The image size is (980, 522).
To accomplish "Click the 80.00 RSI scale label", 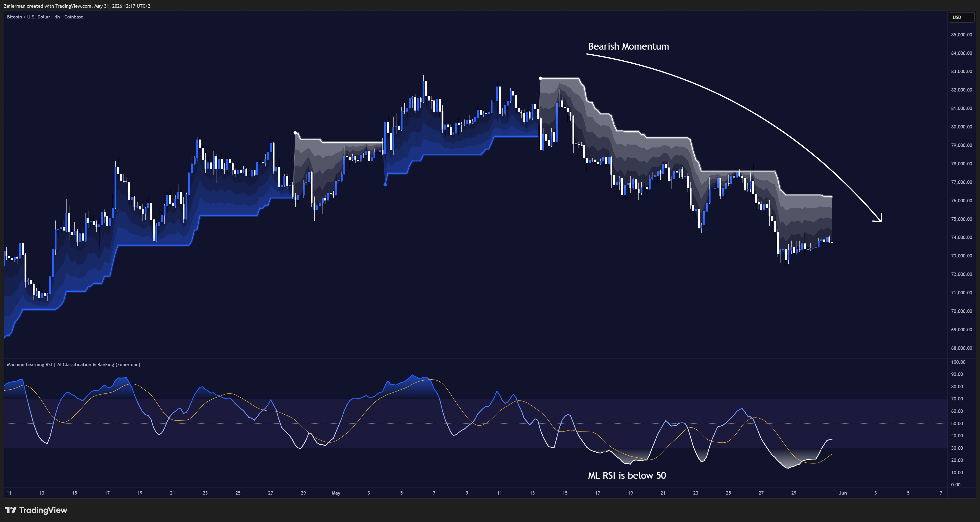I will click(957, 387).
